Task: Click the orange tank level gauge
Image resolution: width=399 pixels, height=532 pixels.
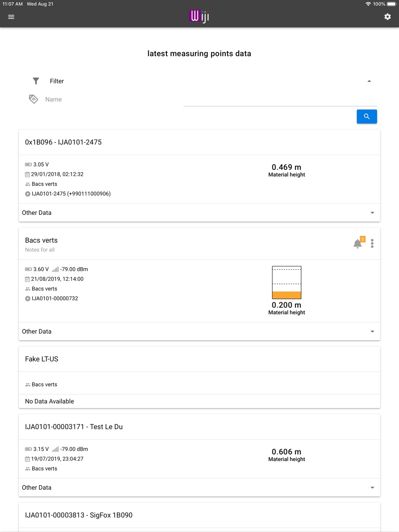Action: click(287, 282)
